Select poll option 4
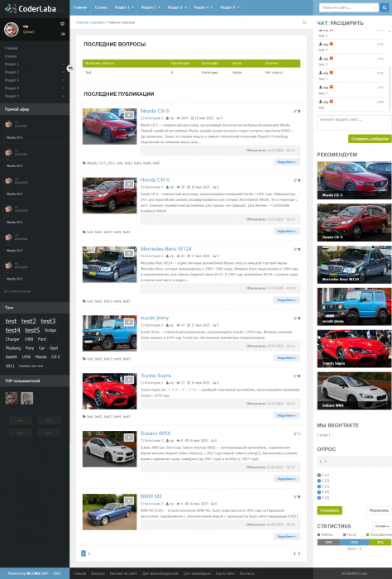Screen dimensions: 392x579 [x=319, y=492]
